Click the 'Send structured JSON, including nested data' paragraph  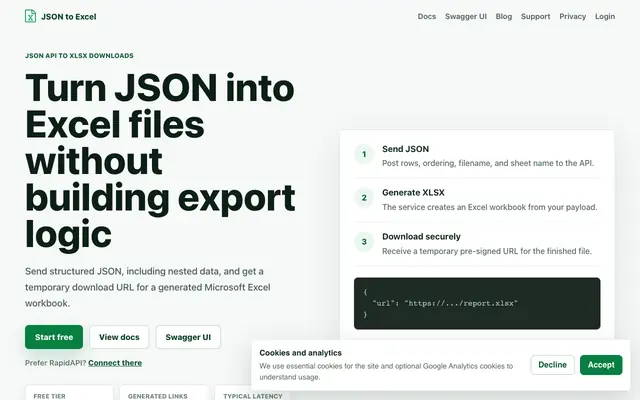point(147,287)
